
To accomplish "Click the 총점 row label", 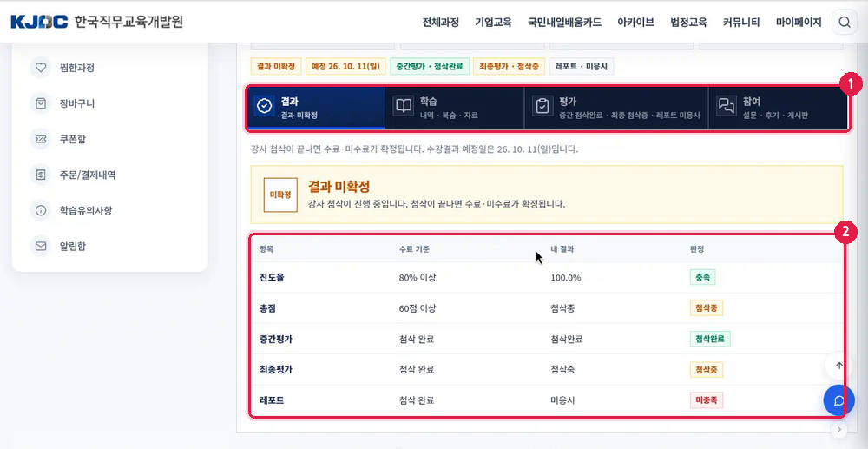I will pyautogui.click(x=267, y=307).
